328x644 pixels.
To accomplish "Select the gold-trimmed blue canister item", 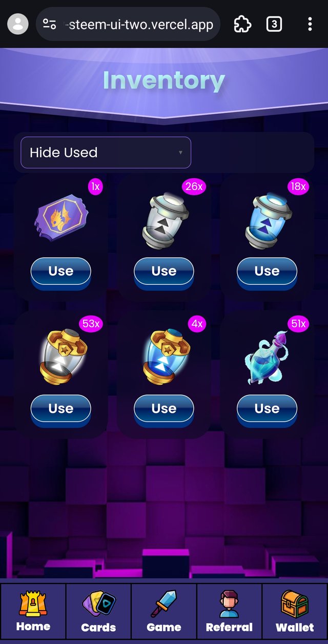I will 165,357.
